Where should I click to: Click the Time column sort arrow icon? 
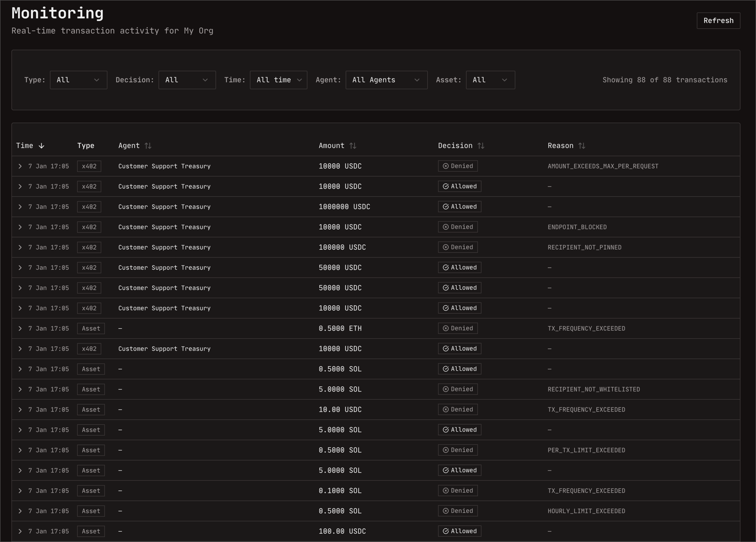42,146
